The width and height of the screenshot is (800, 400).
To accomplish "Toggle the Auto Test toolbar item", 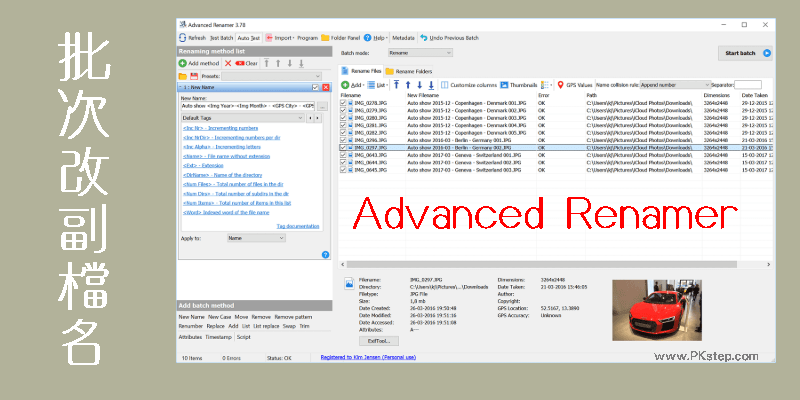I will tap(249, 38).
